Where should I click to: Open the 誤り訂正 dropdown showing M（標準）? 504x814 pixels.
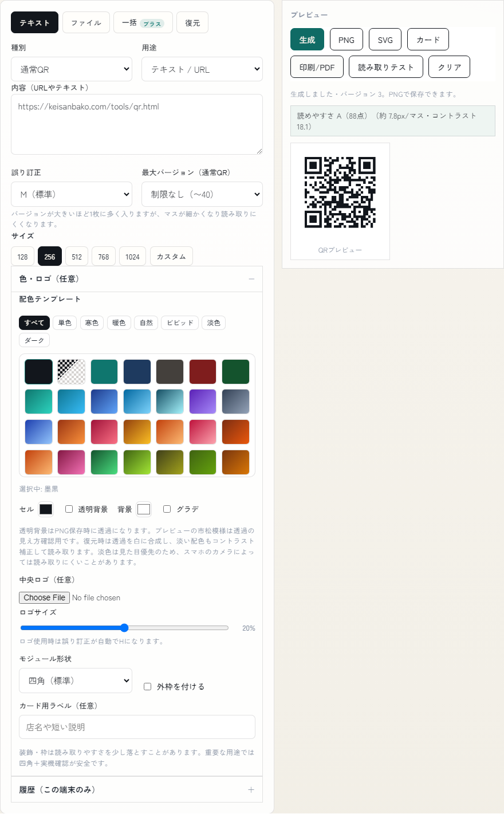[x=72, y=194]
